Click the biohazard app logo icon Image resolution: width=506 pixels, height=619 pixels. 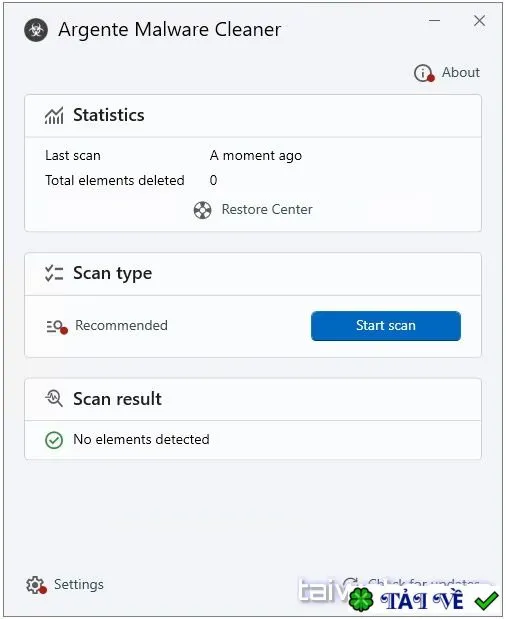(x=36, y=30)
